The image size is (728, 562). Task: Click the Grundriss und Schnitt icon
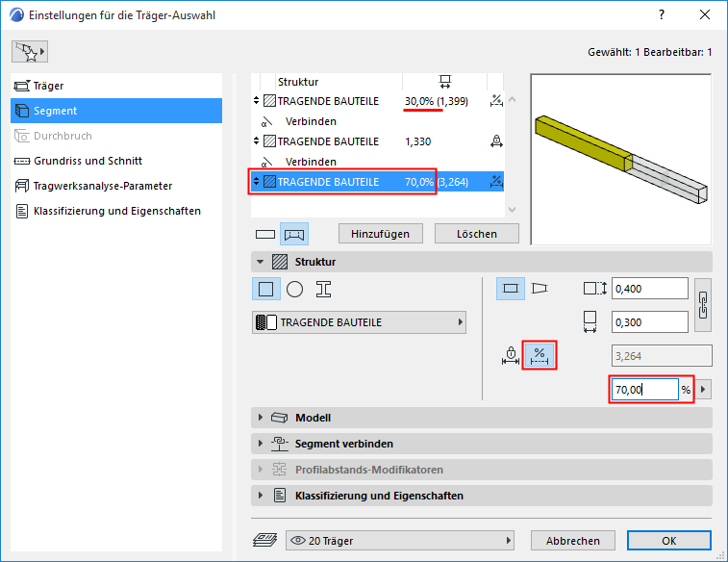(x=22, y=161)
